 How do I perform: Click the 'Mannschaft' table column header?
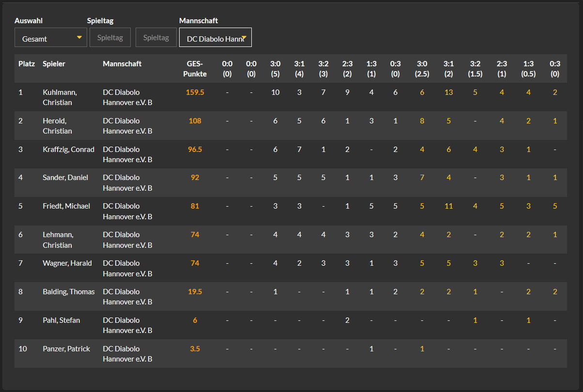point(122,63)
